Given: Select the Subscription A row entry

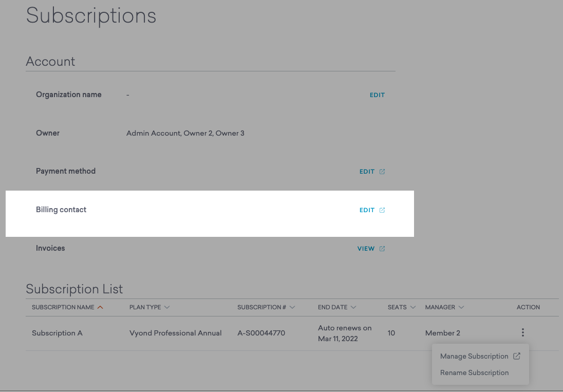Looking at the screenshot, I should (57, 332).
